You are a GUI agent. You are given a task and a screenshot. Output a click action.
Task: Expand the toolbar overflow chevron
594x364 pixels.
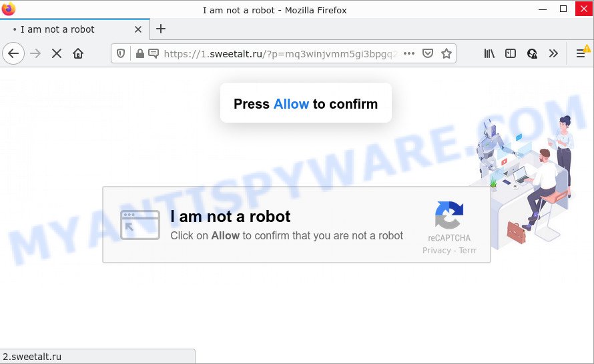553,53
